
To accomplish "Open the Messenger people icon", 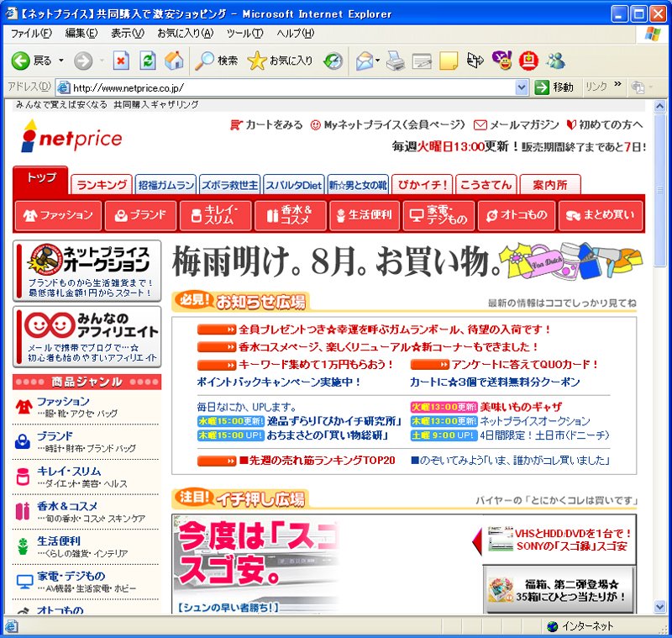I will pos(555,61).
